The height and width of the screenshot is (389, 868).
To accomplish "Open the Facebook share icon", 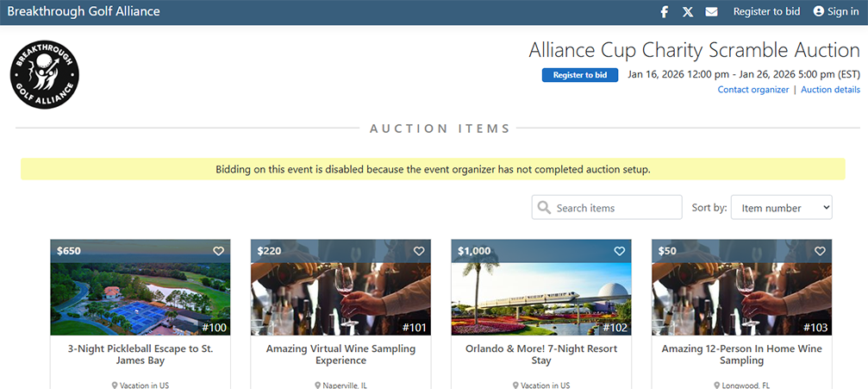I will pyautogui.click(x=665, y=12).
